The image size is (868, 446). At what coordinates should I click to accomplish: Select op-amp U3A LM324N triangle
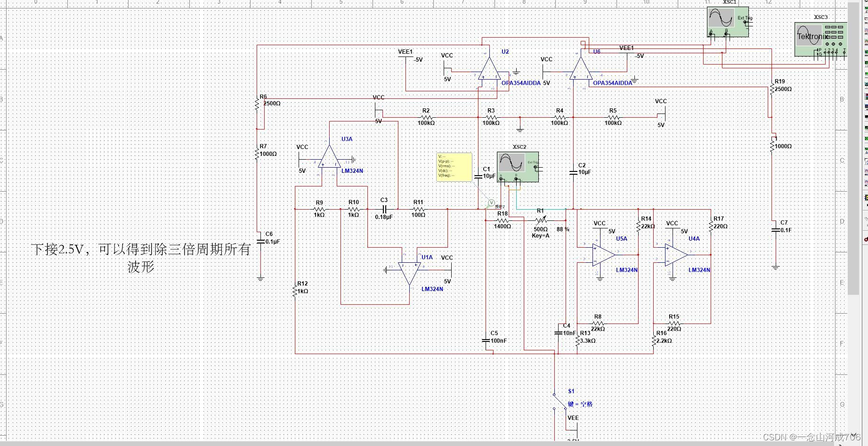pyautogui.click(x=329, y=156)
